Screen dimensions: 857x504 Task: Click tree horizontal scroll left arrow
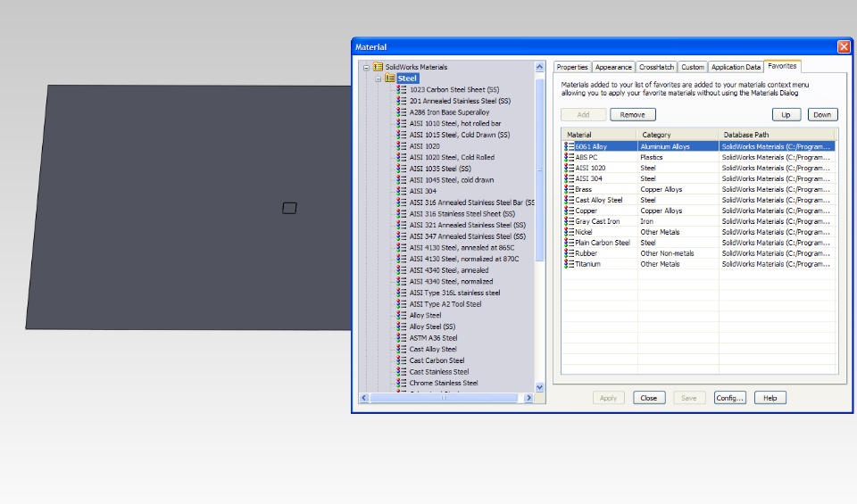[x=364, y=398]
